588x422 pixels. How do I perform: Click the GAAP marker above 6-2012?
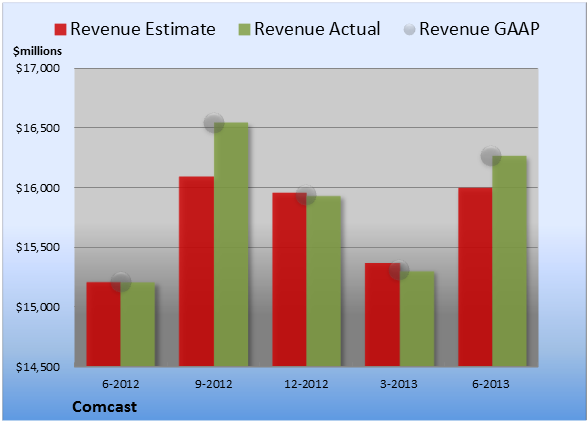[x=121, y=282]
